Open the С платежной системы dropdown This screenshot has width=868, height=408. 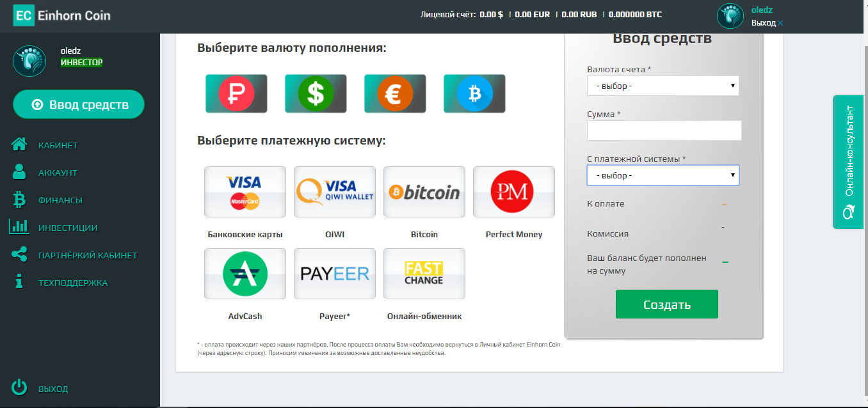click(663, 175)
